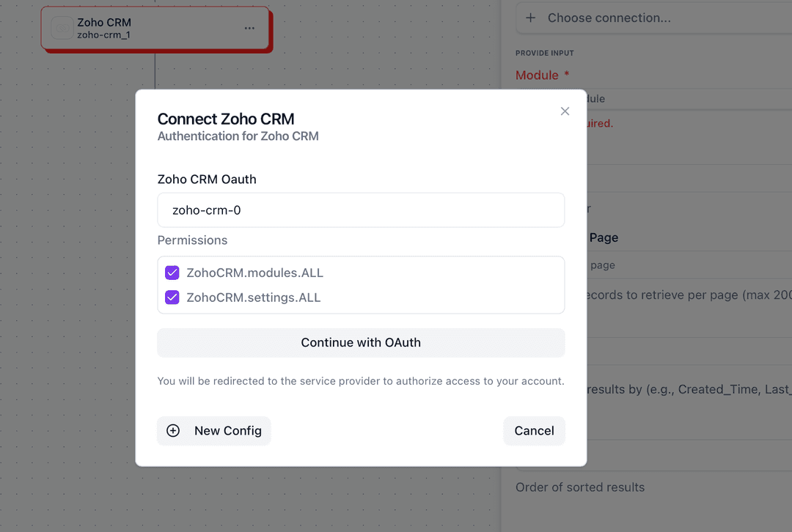Edit the zoho-crm-0 connection name
Image resolution: width=792 pixels, height=532 pixels.
361,210
